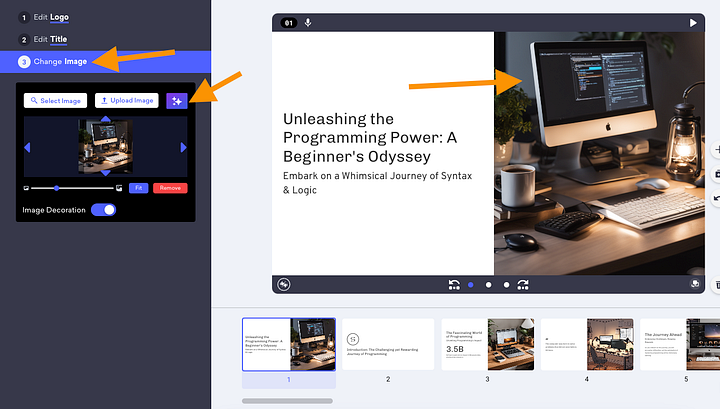Generate AI image with sparkle button

pos(177,101)
